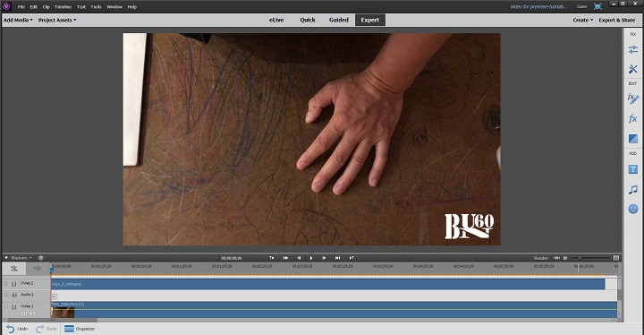Select the smart trim tool in timeline header
This screenshot has height=335, width=644.
pos(14,269)
